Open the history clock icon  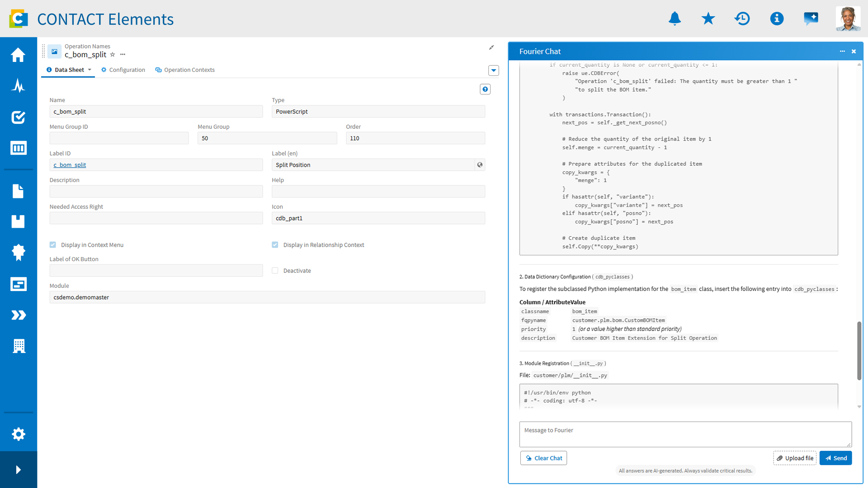742,19
